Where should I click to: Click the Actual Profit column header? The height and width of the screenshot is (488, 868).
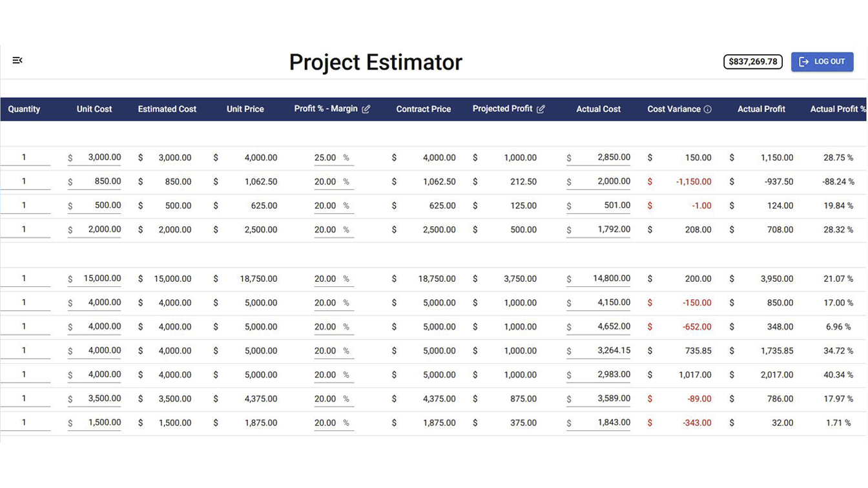[761, 109]
